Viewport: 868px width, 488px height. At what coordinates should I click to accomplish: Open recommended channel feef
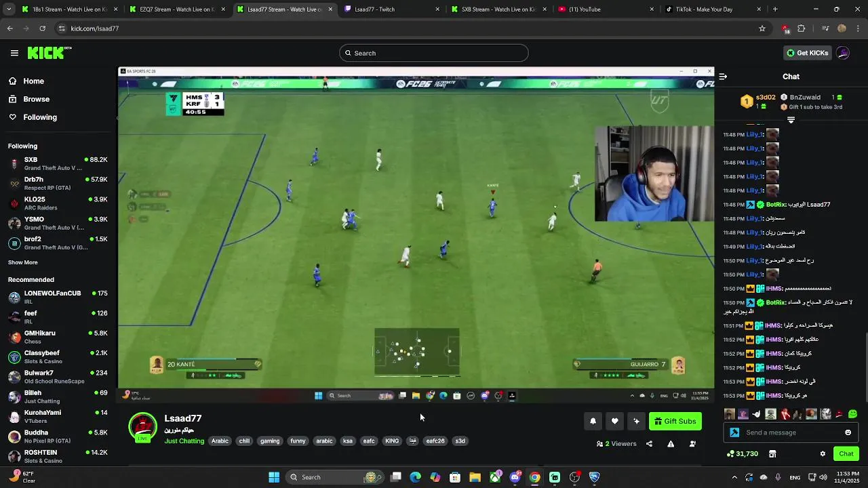(x=58, y=317)
